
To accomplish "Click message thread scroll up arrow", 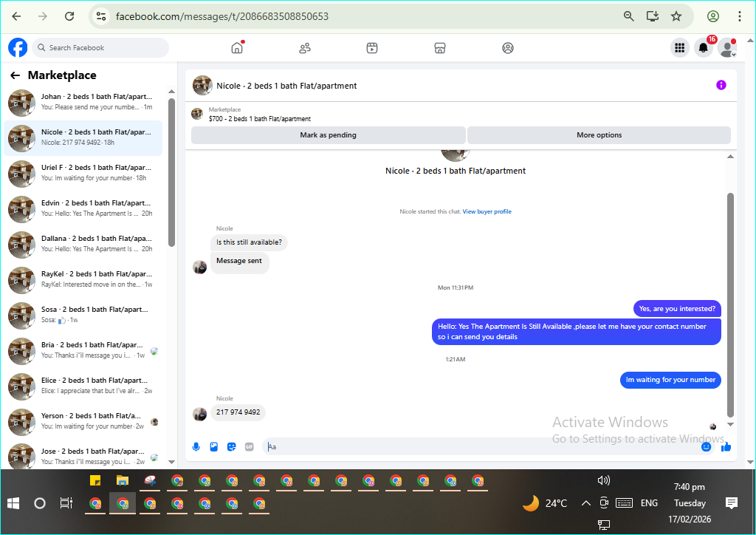I will (730, 157).
